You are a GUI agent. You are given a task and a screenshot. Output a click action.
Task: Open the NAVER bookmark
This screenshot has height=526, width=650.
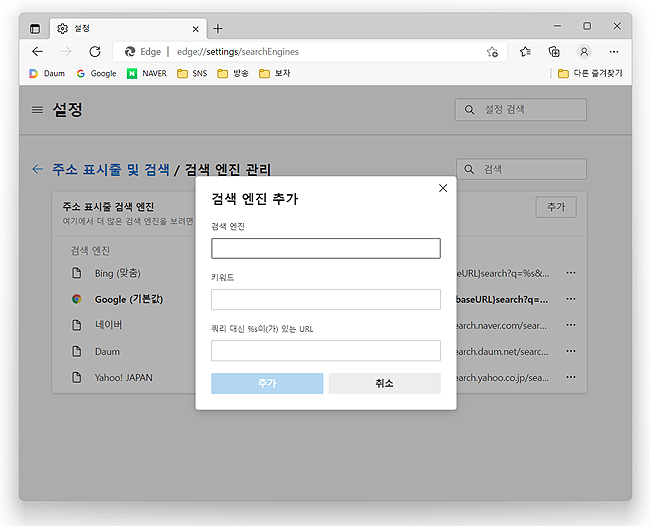click(x=147, y=73)
